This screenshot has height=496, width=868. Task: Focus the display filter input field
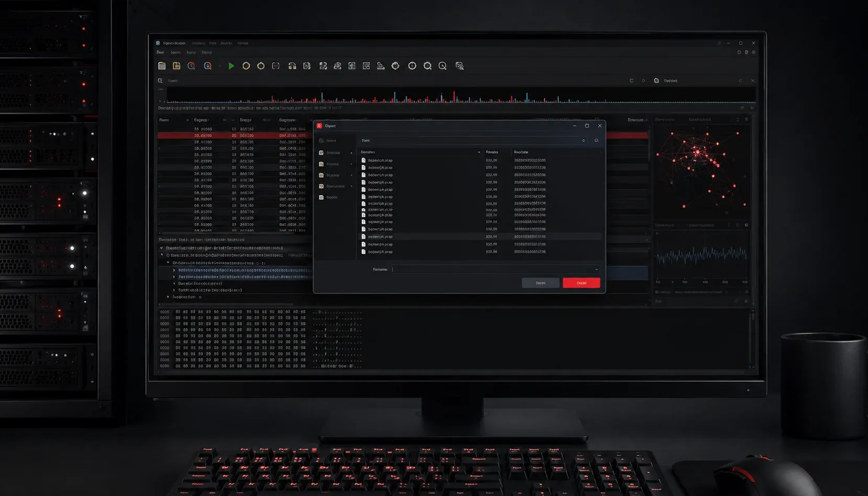point(395,81)
